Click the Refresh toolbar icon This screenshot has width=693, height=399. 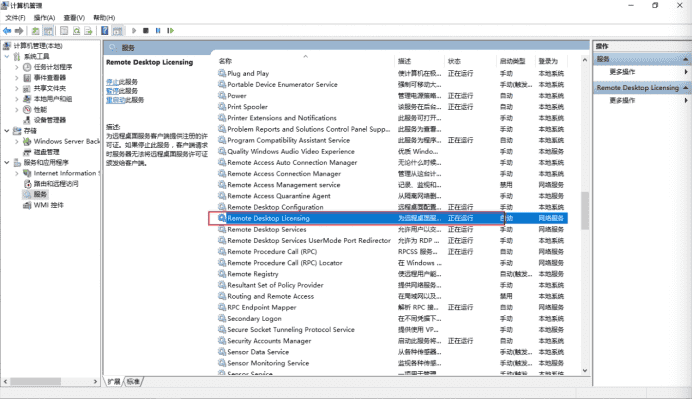tap(76, 30)
